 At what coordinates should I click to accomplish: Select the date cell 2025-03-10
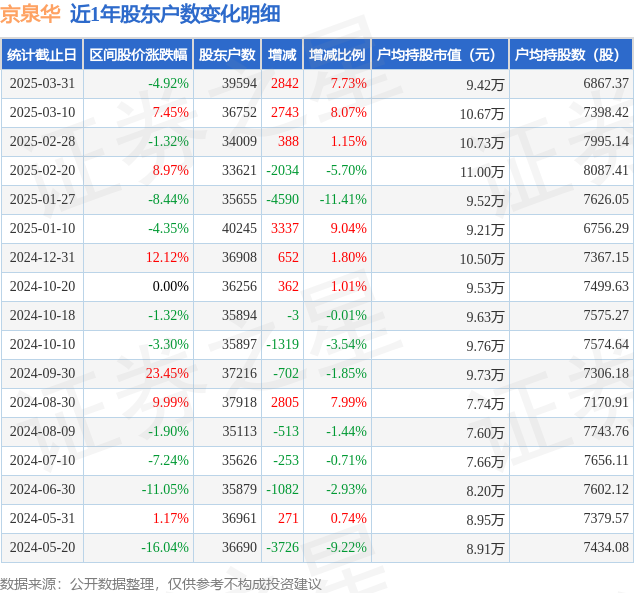click(42, 112)
